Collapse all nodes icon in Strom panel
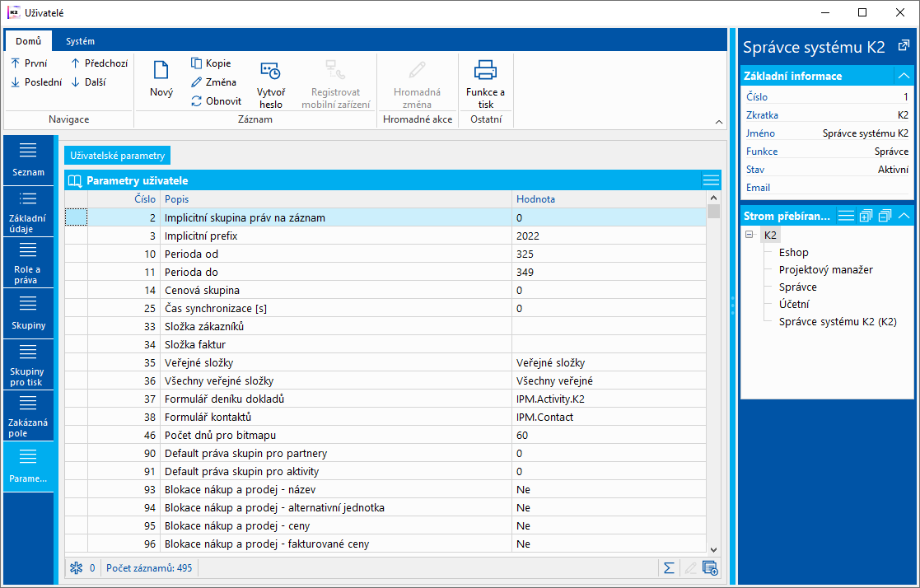Screen dimensions: 920x588 [885, 216]
